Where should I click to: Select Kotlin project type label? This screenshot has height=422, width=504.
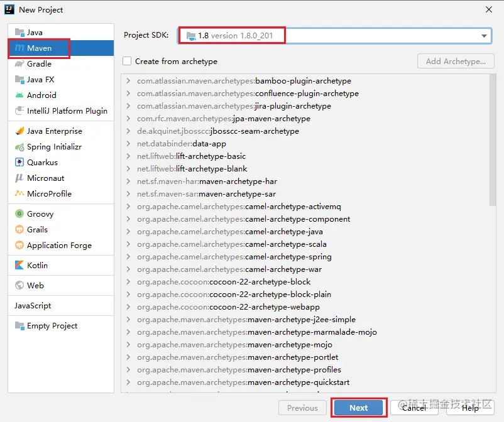[37, 265]
